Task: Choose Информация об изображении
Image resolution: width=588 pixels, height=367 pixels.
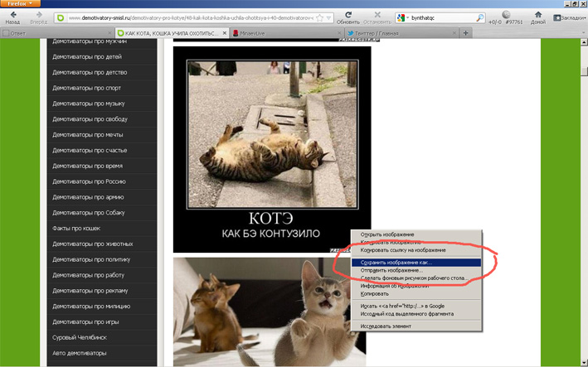Action: [416, 286]
